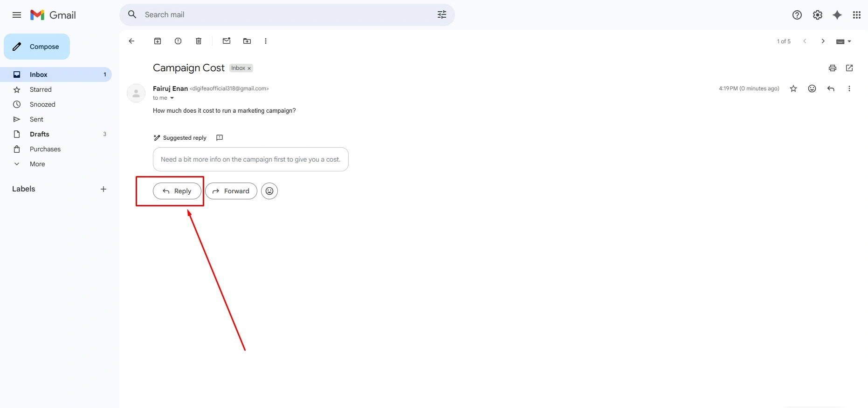Mark the email as unread
The width and height of the screenshot is (868, 408).
[227, 41]
